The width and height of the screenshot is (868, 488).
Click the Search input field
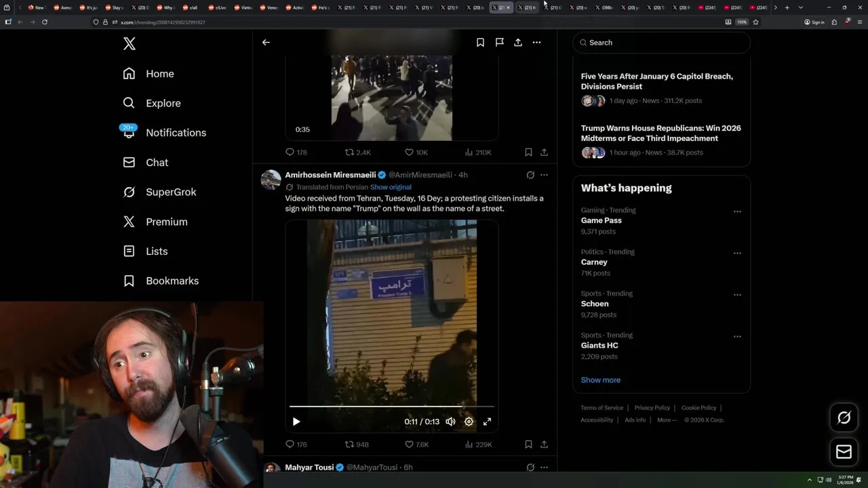pos(662,43)
